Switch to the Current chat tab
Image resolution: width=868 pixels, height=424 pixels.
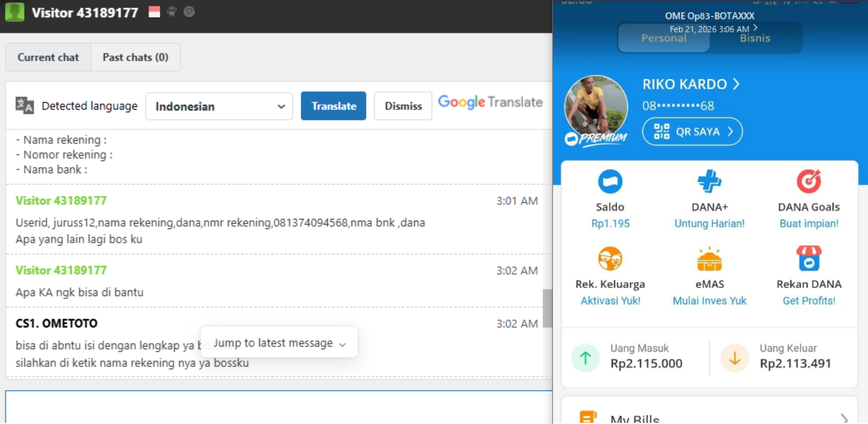[x=48, y=58]
